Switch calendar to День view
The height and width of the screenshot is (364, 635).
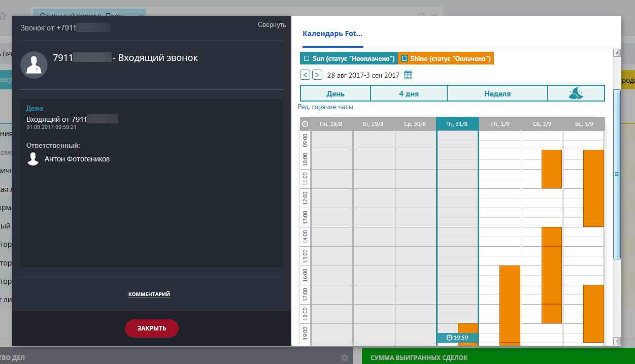point(336,94)
